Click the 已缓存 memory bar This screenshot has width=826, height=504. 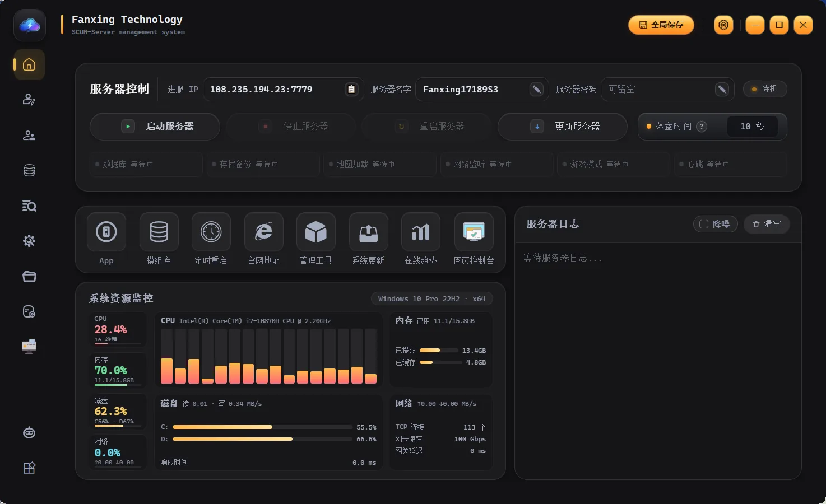(x=441, y=362)
